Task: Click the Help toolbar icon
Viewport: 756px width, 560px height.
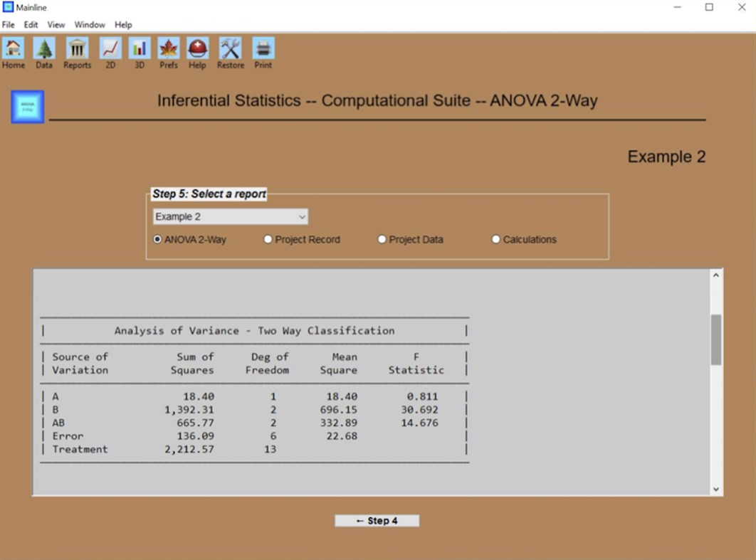Action: [x=197, y=50]
